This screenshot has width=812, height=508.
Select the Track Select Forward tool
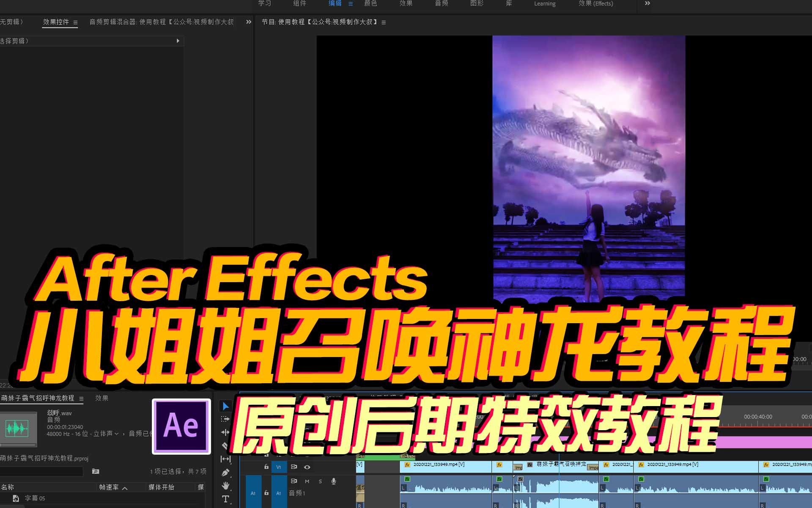coord(225,419)
